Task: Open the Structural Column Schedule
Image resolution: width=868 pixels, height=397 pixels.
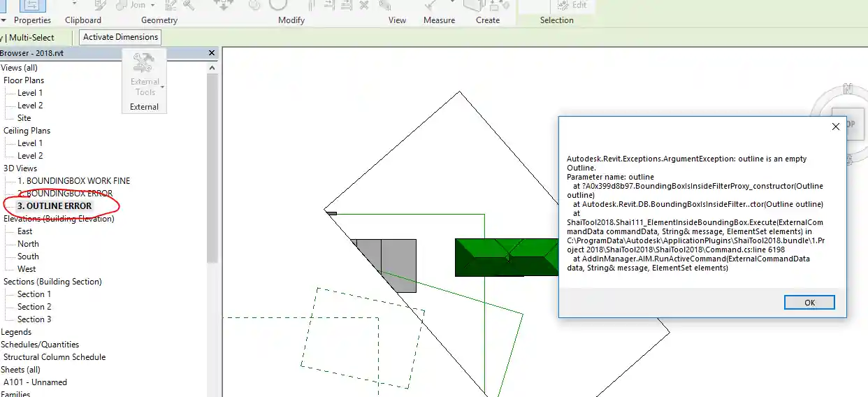Action: pos(55,357)
